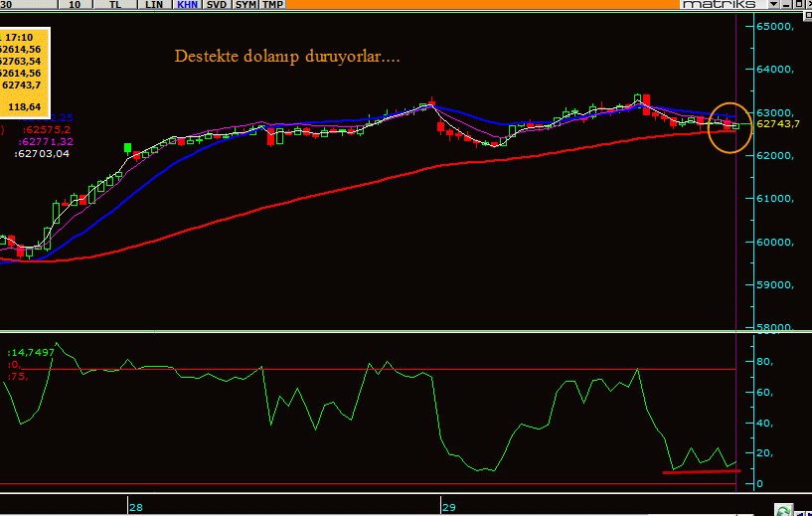Select the white :62703,04 average value
The height and width of the screenshot is (516, 812).
[x=42, y=154]
